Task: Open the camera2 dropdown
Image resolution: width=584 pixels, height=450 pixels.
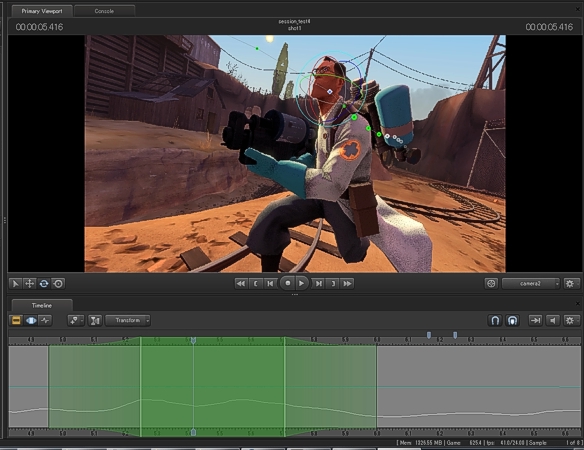Action: tap(531, 283)
